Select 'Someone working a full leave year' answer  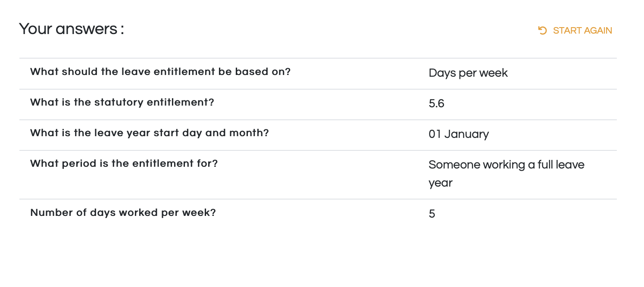pyautogui.click(x=506, y=174)
